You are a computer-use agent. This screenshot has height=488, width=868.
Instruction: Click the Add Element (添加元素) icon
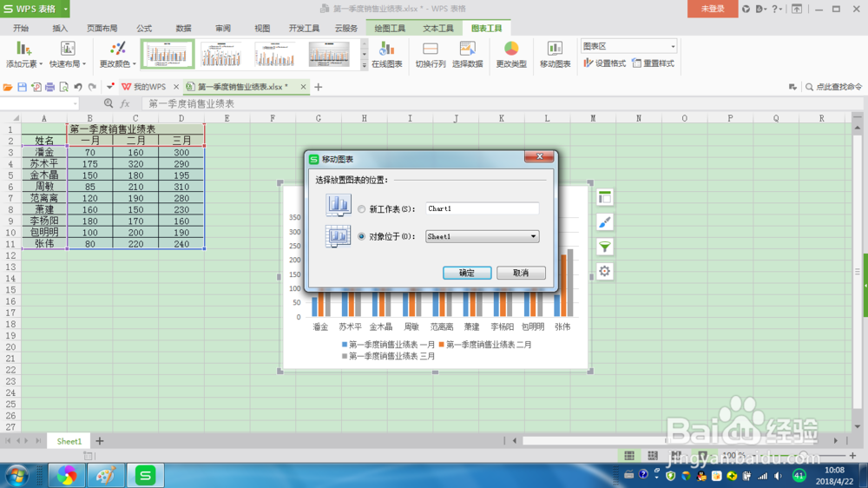pos(23,49)
